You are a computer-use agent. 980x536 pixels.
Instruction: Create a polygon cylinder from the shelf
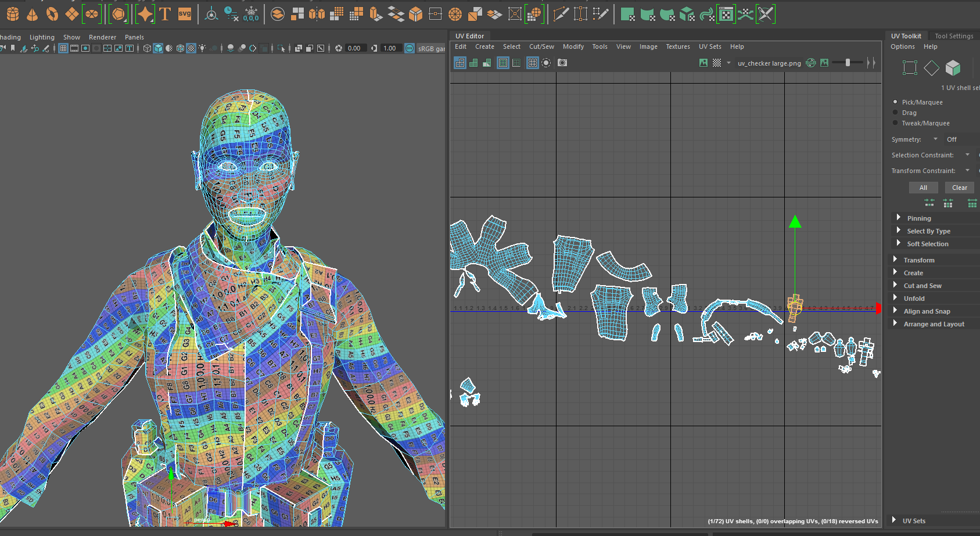13,14
